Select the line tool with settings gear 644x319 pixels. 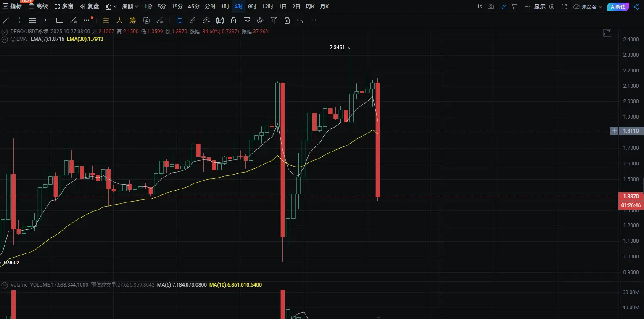73,20
